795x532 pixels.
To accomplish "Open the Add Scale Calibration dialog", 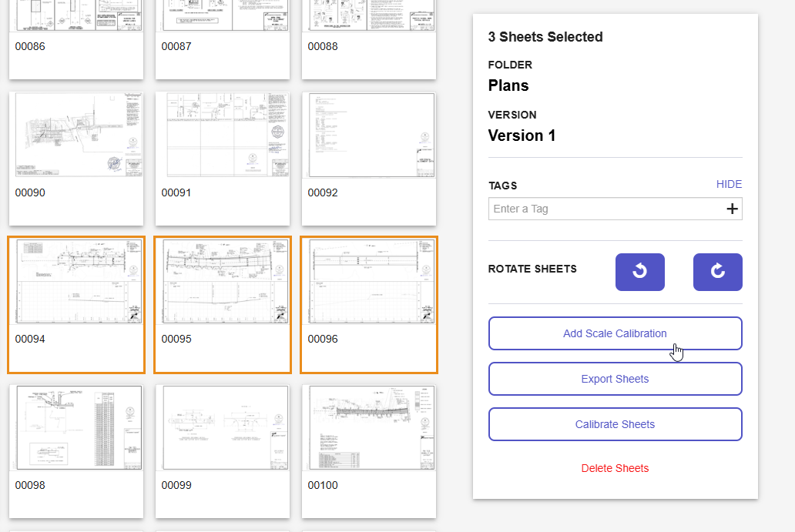I will (x=614, y=333).
